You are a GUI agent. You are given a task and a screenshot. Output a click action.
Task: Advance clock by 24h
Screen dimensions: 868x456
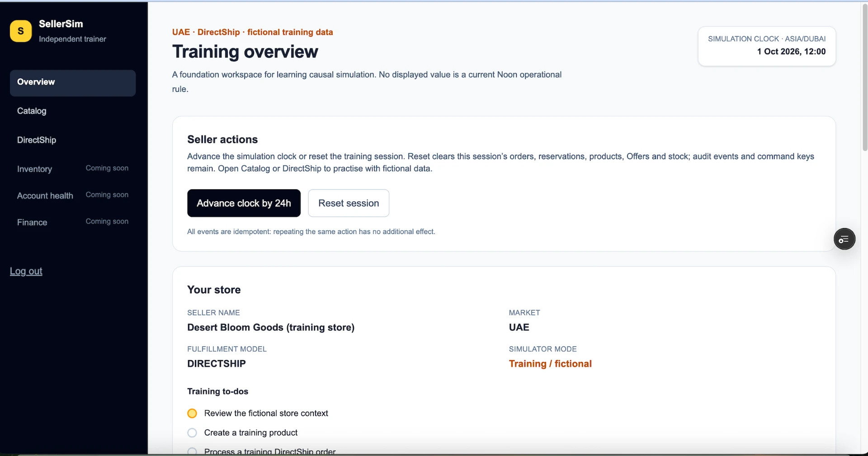point(244,203)
